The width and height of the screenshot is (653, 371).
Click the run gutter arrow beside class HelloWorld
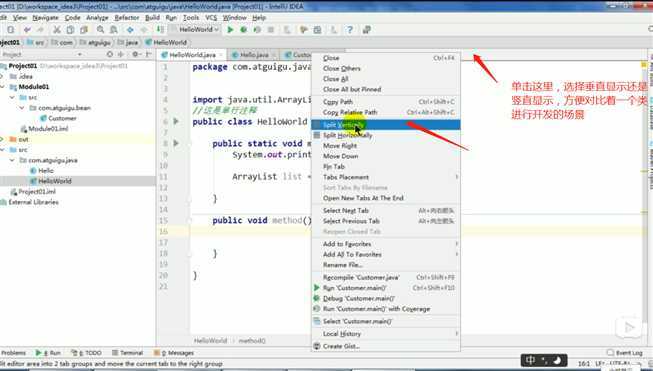[x=176, y=121]
